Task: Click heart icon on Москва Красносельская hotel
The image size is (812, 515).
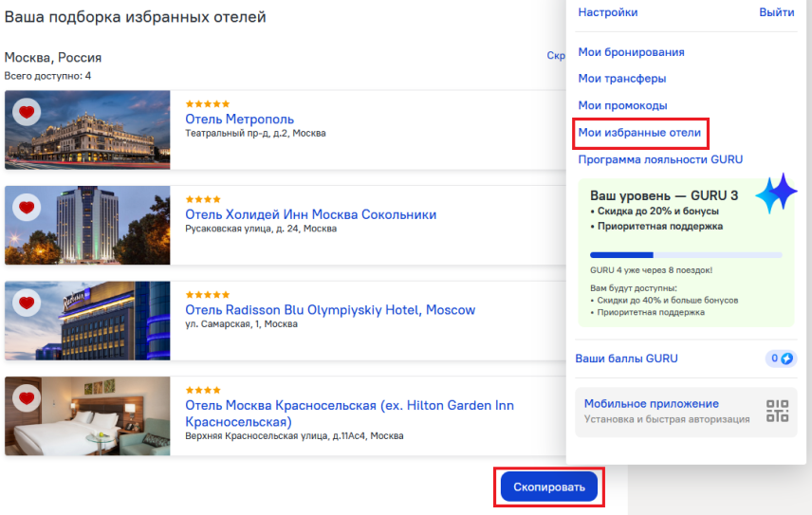Action: pos(27,398)
